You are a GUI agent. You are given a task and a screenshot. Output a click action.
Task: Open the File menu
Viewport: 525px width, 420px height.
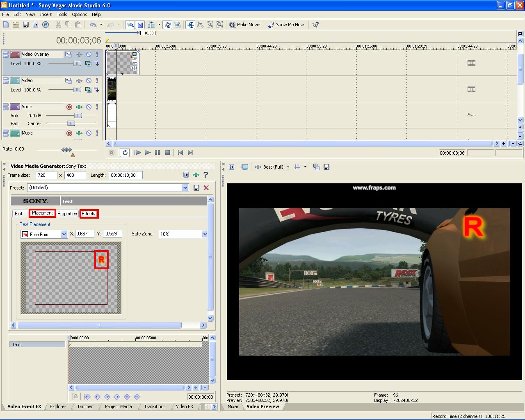(5, 14)
